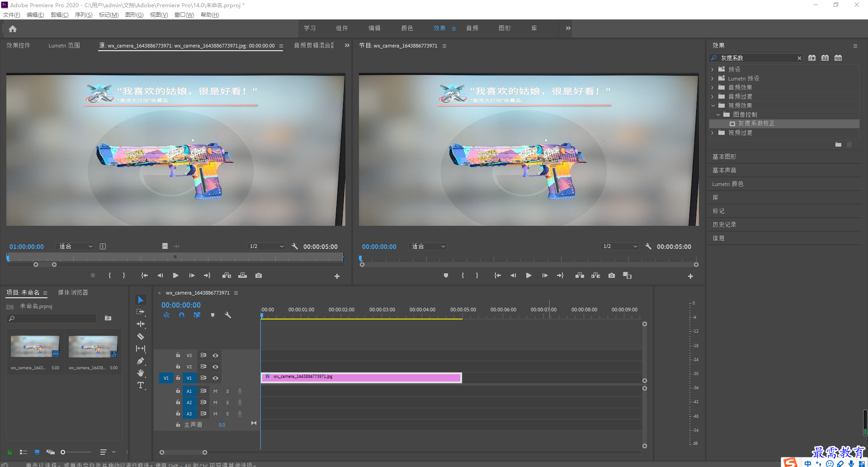Image resolution: width=868 pixels, height=467 pixels.
Task: Toggle linked selection in timeline
Action: pyautogui.click(x=197, y=315)
